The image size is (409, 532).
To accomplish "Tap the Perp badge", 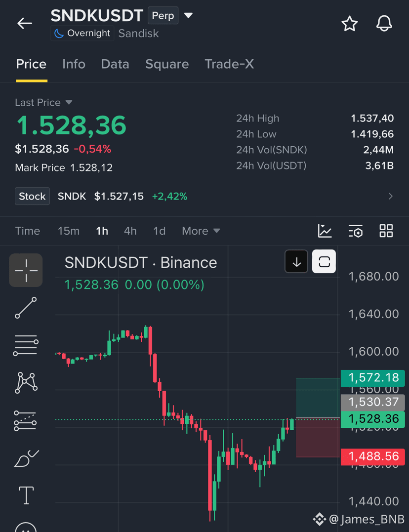I will coord(163,16).
